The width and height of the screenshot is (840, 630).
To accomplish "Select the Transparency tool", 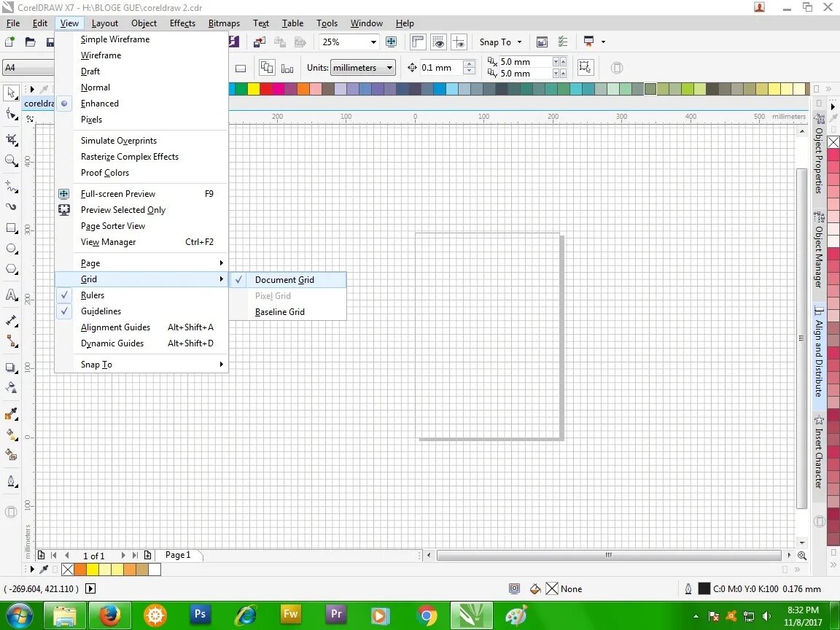I will [x=11, y=387].
